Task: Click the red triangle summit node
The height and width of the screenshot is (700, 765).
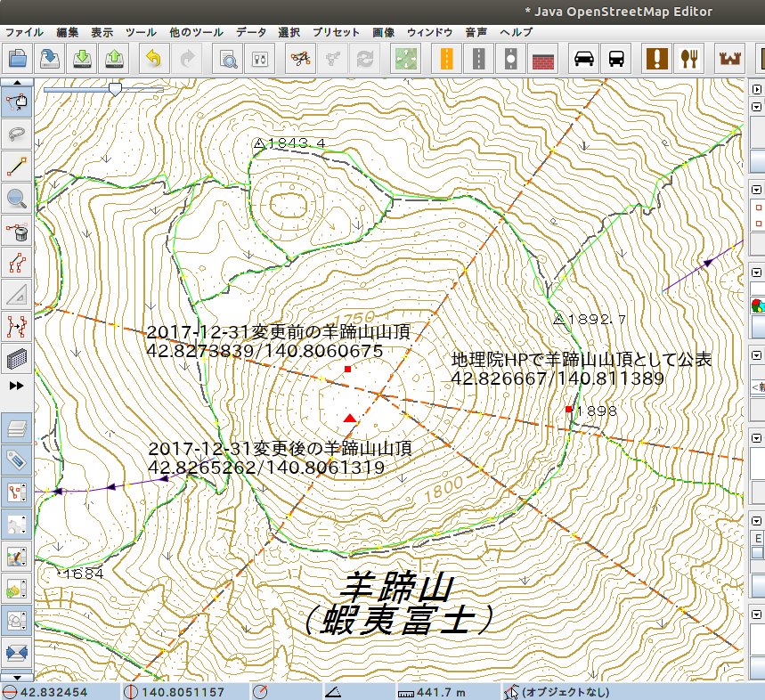Action: click(x=349, y=418)
